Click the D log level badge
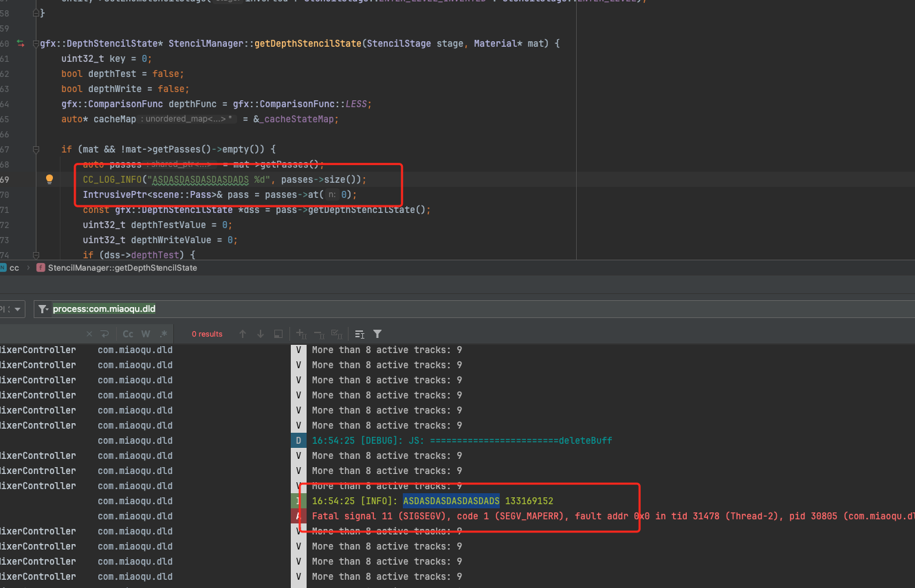915x588 pixels. pyautogui.click(x=298, y=440)
